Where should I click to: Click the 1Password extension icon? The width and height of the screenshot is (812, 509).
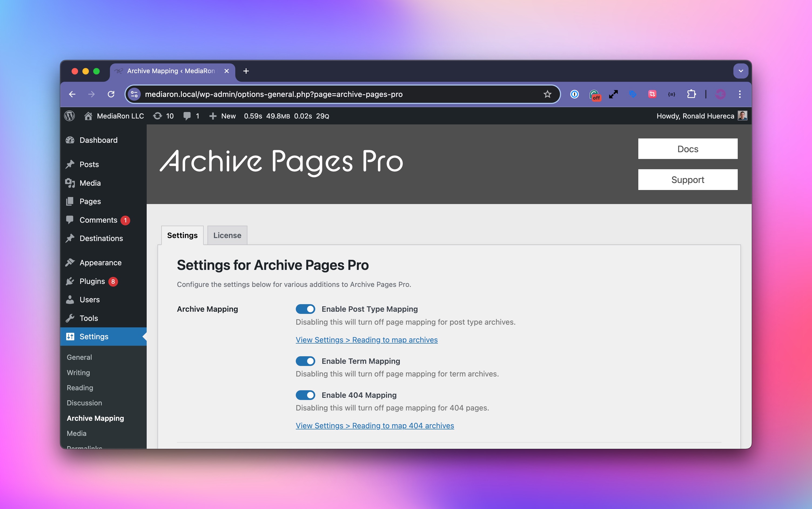[x=575, y=94]
